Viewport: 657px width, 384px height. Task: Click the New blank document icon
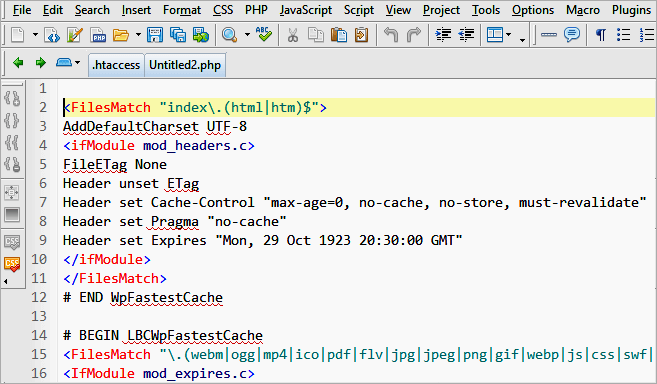click(x=18, y=35)
